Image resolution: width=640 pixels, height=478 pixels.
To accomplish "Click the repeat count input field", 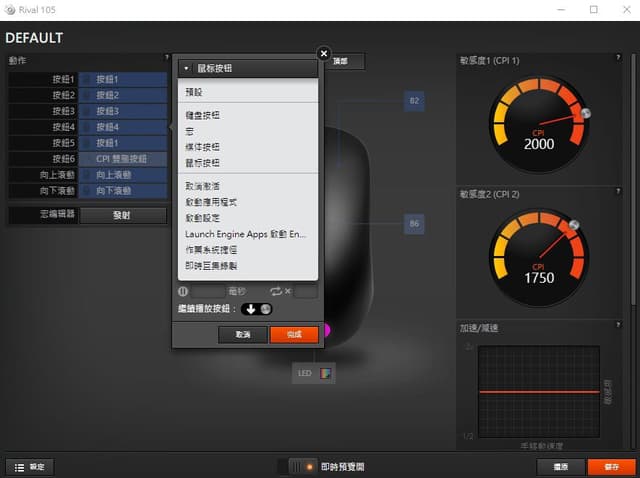I will tap(306, 291).
